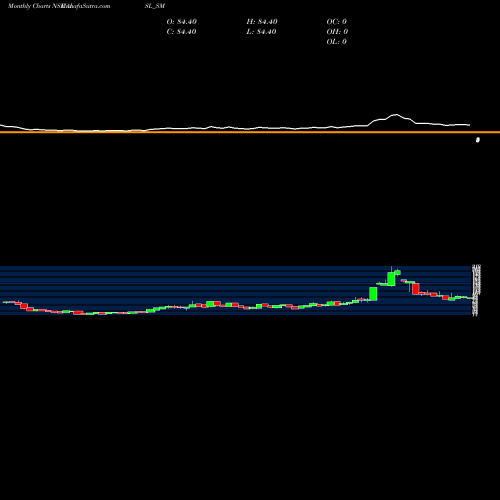
Task: Click the 'C: 84.40' close value
Action: pos(182,32)
